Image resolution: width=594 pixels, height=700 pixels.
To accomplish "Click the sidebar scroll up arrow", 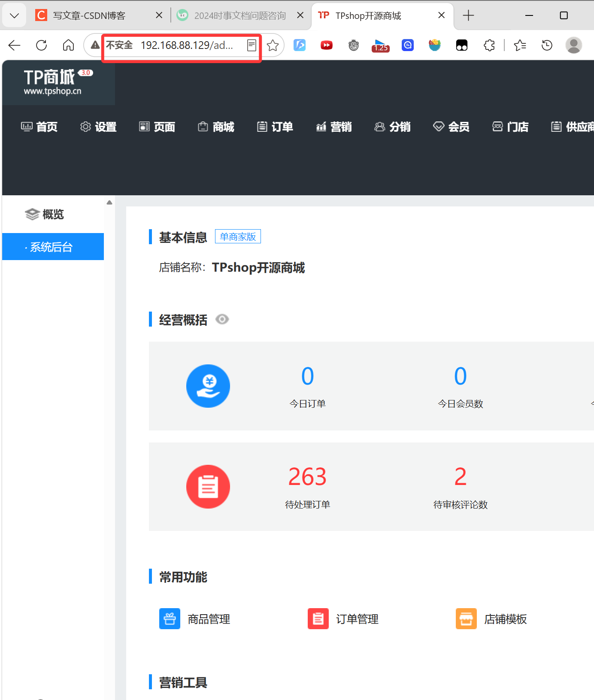I will click(x=109, y=203).
